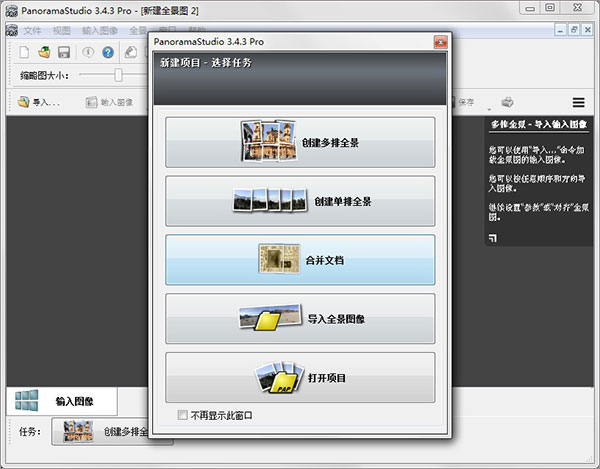Click the New document icon in toolbar
Viewport: 600px width, 469px height.
(24, 52)
